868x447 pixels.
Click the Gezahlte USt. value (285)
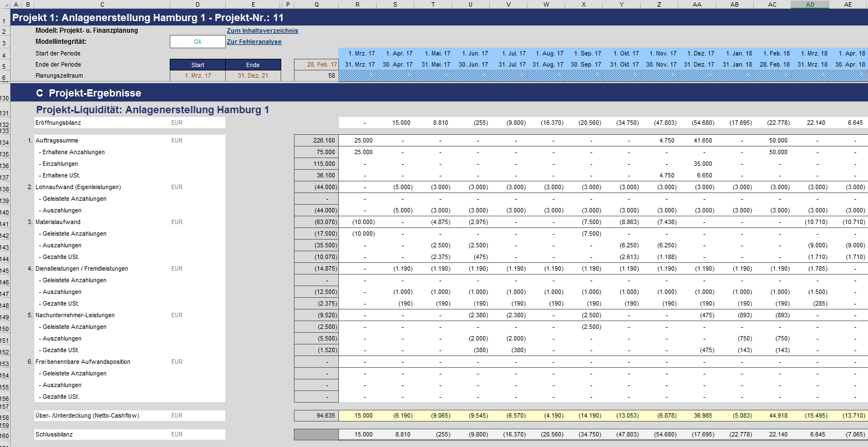810,304
